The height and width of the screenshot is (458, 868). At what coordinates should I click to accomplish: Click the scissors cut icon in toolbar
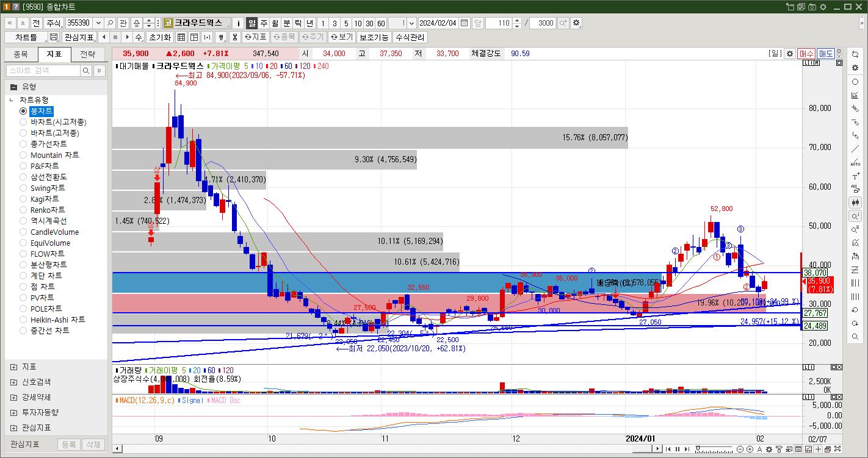click(234, 37)
